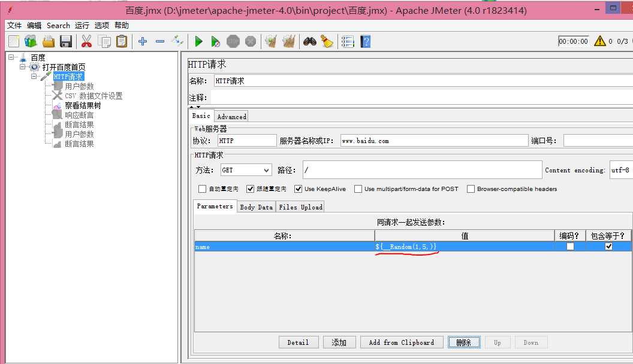This screenshot has height=364, width=633.
Task: Toggle the Use KeepAlive checkbox
Action: tap(299, 189)
